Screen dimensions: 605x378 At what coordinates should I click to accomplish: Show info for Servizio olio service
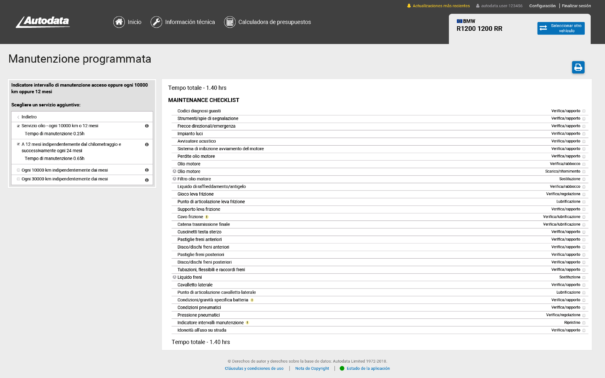147,126
